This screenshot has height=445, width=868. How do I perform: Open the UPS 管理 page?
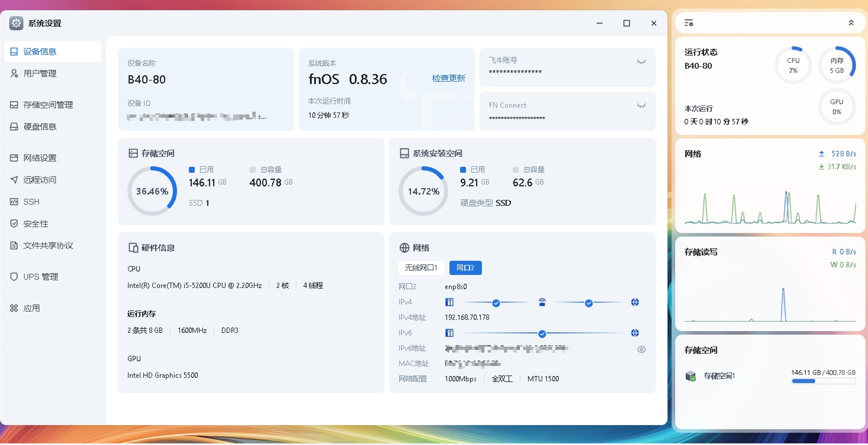coord(40,277)
